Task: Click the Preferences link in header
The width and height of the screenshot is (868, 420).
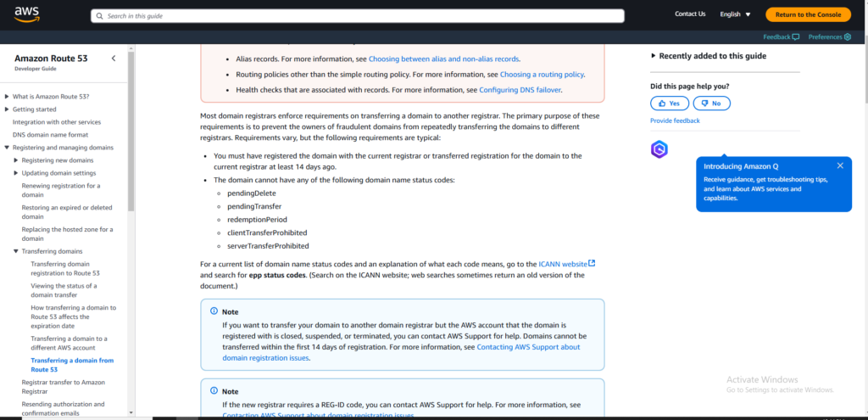Action: point(825,37)
